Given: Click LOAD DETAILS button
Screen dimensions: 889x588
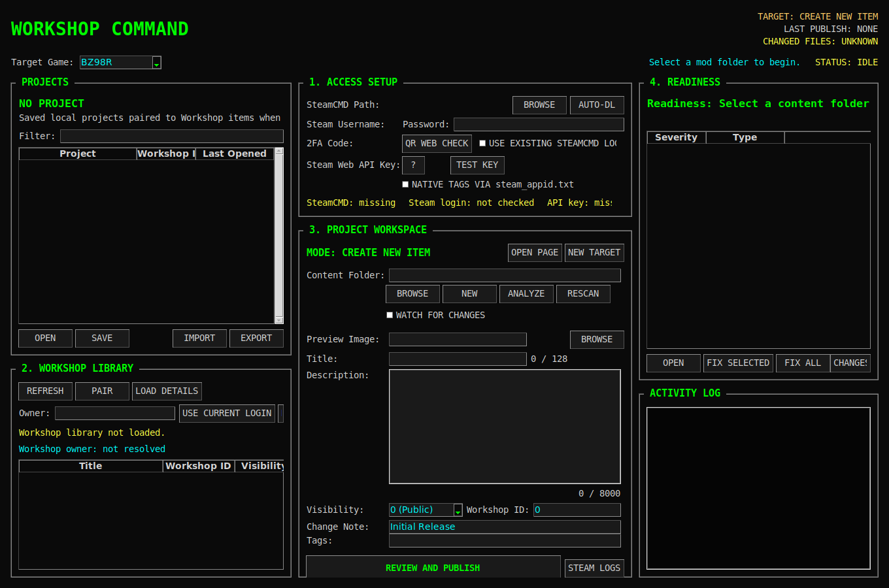Looking at the screenshot, I should click(167, 391).
